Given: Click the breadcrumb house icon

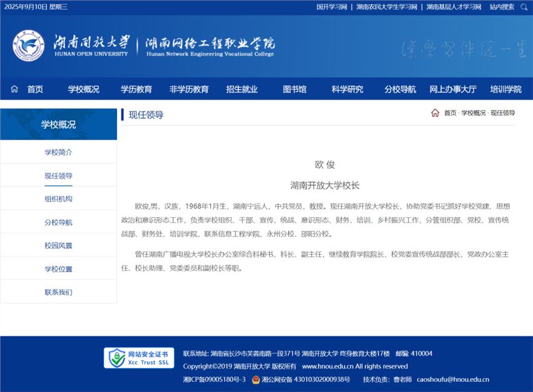Looking at the screenshot, I should (x=435, y=113).
